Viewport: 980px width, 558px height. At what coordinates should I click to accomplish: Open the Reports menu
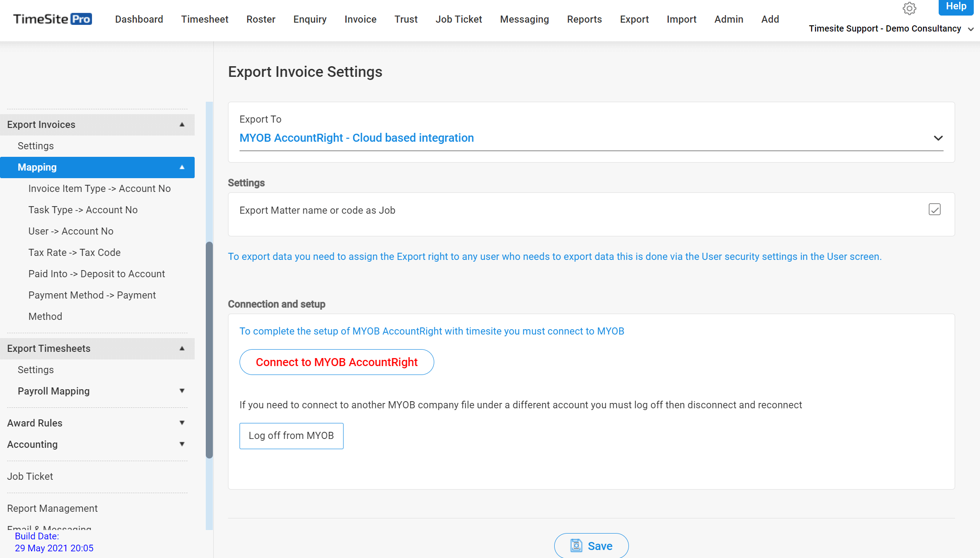(x=584, y=20)
